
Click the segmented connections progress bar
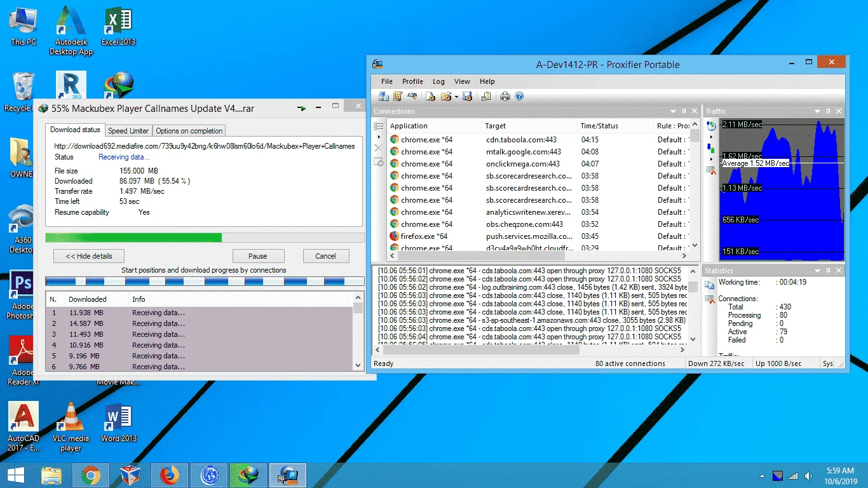[x=205, y=281]
